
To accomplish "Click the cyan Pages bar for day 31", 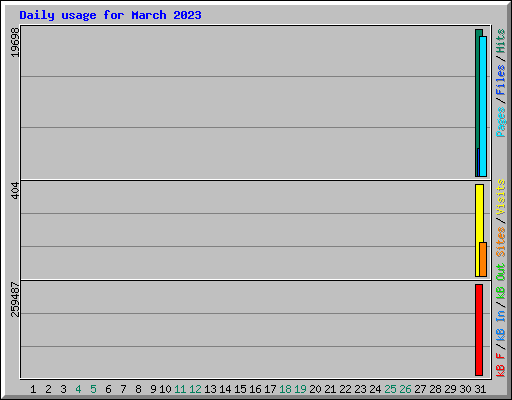I will coord(483,106).
